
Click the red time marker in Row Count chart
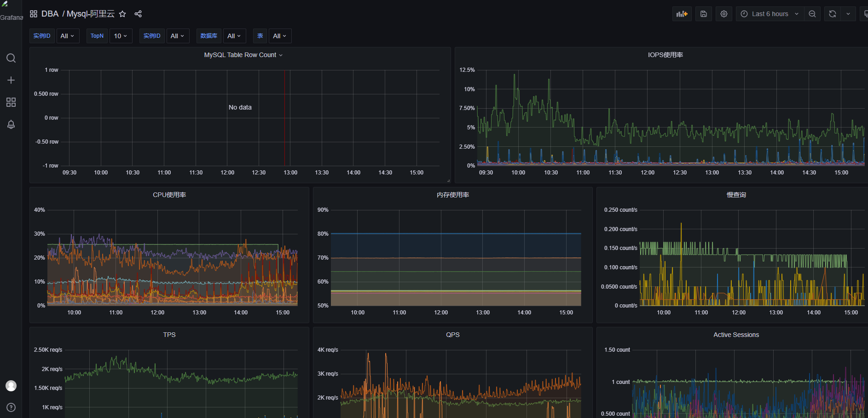pos(284,118)
